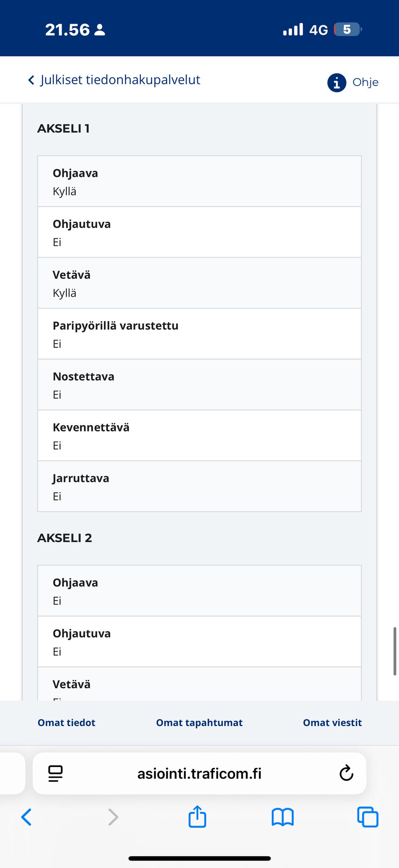Reload the page with the refresh icon
Viewport: 399px width, 868px height.
click(x=346, y=773)
